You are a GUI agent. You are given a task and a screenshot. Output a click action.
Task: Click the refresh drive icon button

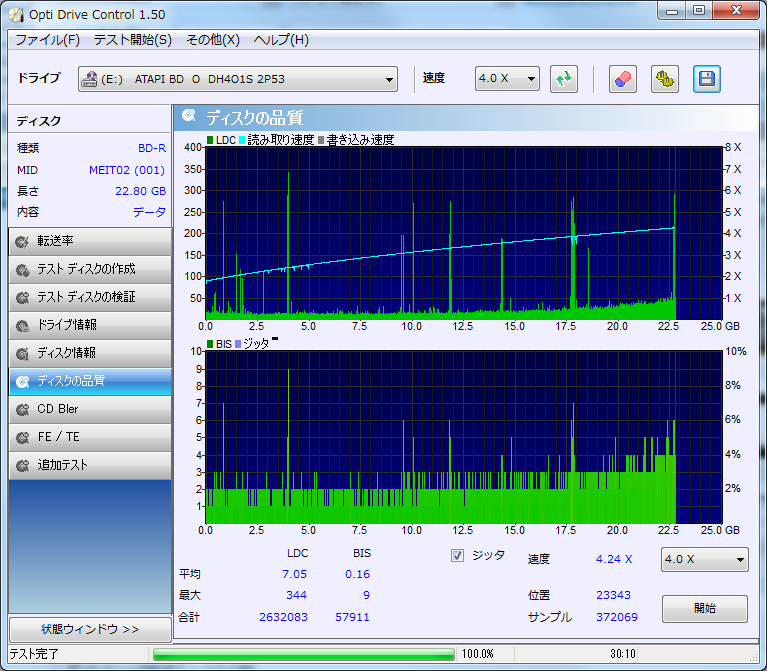pyautogui.click(x=564, y=79)
